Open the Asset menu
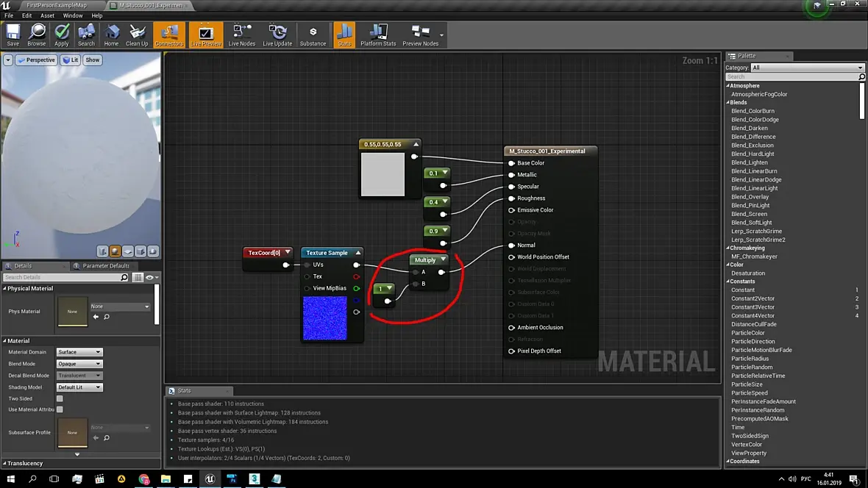This screenshot has height=488, width=868. (47, 15)
